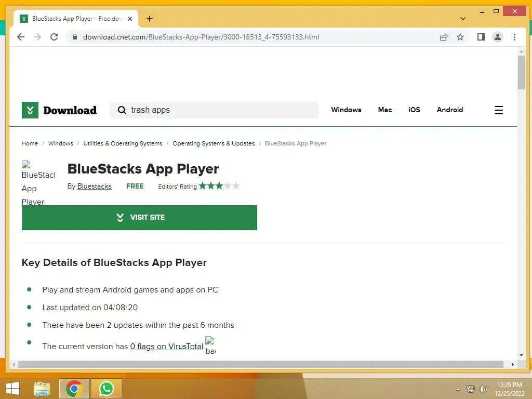
Task: Open the network tray icon
Action: pos(470,389)
